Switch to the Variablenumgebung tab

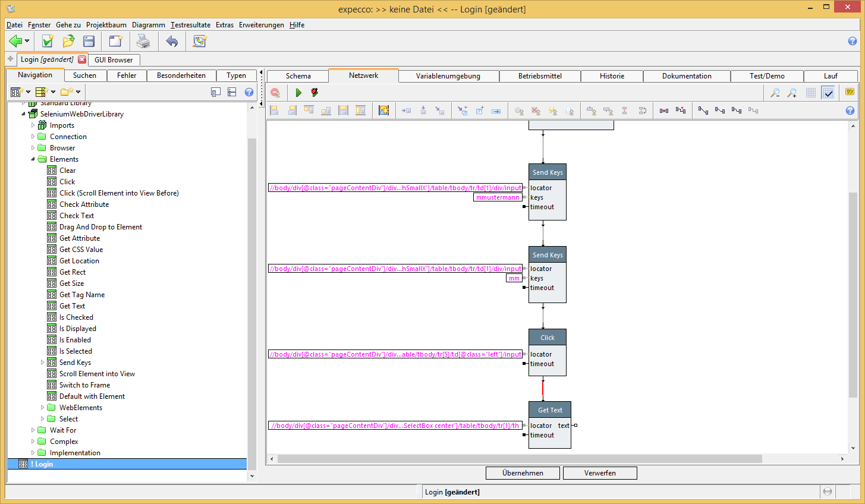[448, 76]
